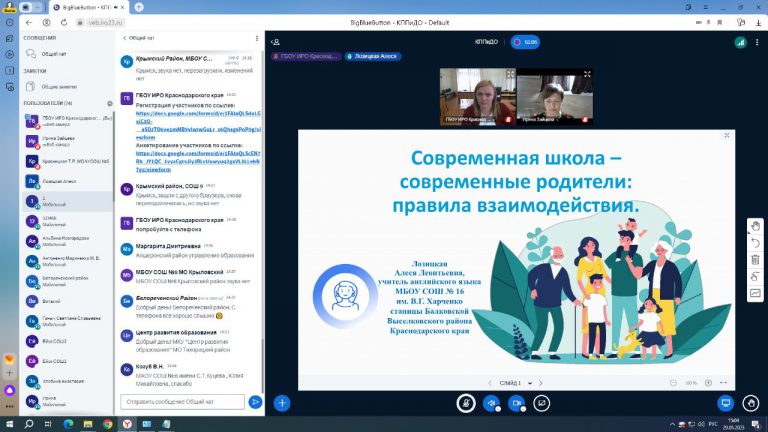Open users list settings gear

[x=109, y=103]
